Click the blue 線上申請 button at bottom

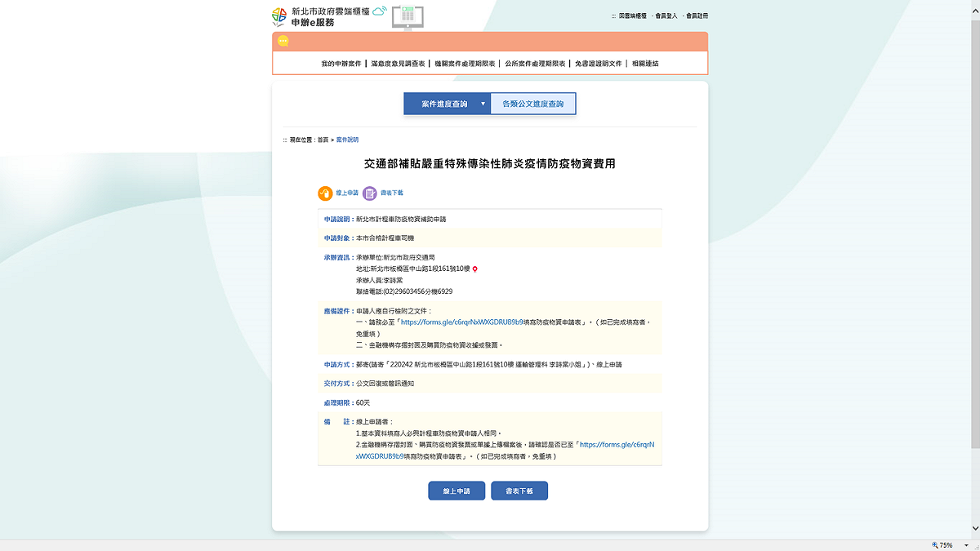tap(457, 491)
